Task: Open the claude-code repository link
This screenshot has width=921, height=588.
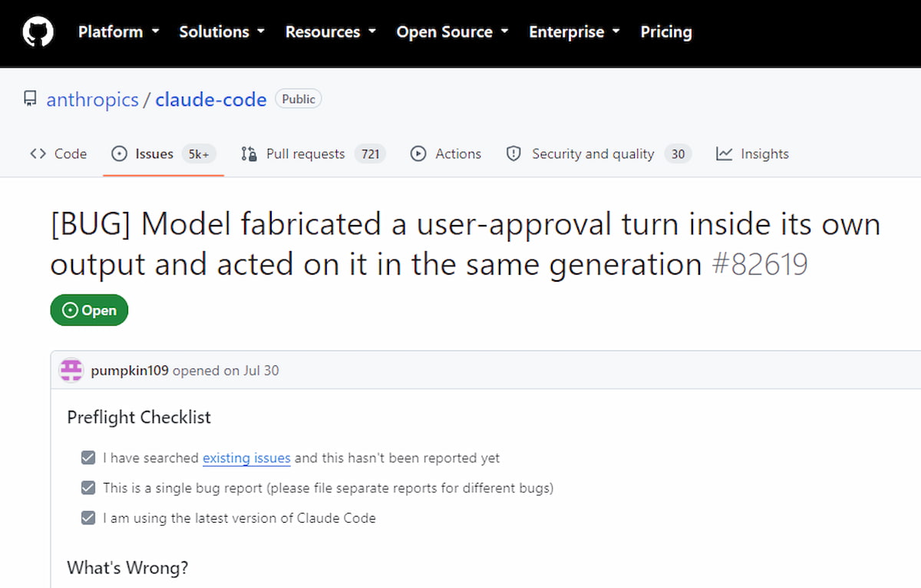Action: [211, 100]
